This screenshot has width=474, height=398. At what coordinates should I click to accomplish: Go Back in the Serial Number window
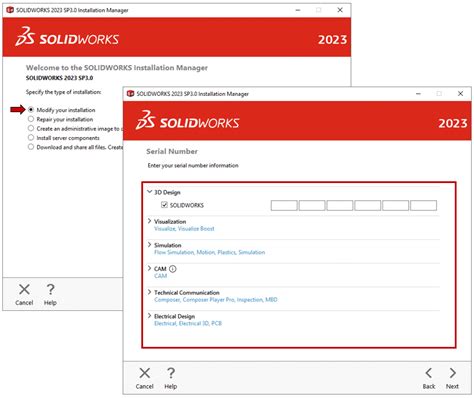tap(429, 378)
